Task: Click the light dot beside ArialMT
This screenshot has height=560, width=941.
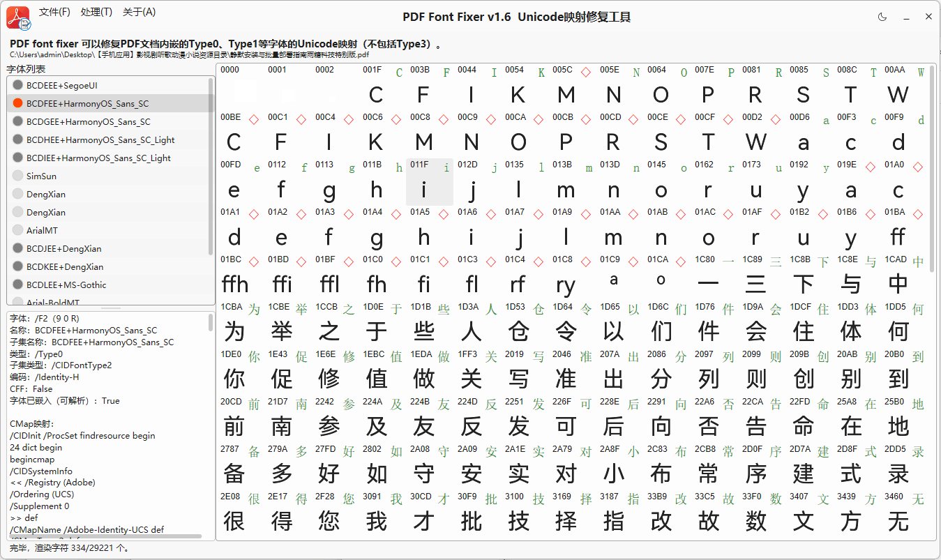Action: [x=18, y=230]
